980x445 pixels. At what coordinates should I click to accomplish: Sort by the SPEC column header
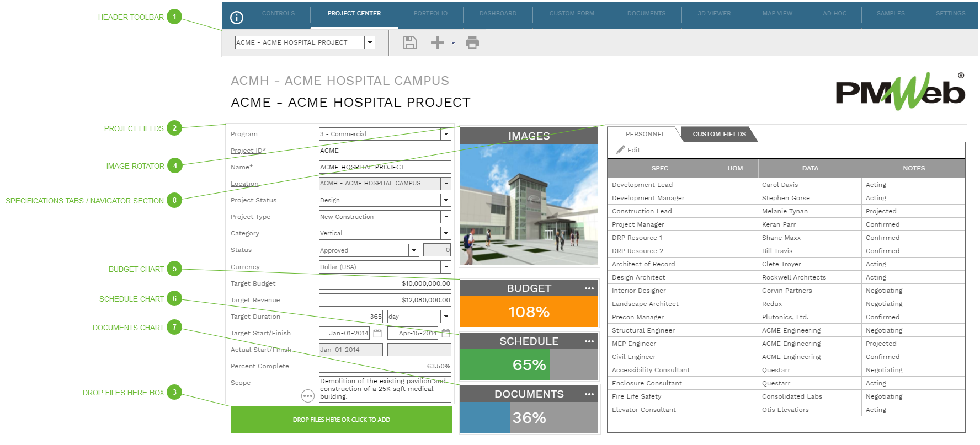point(659,168)
